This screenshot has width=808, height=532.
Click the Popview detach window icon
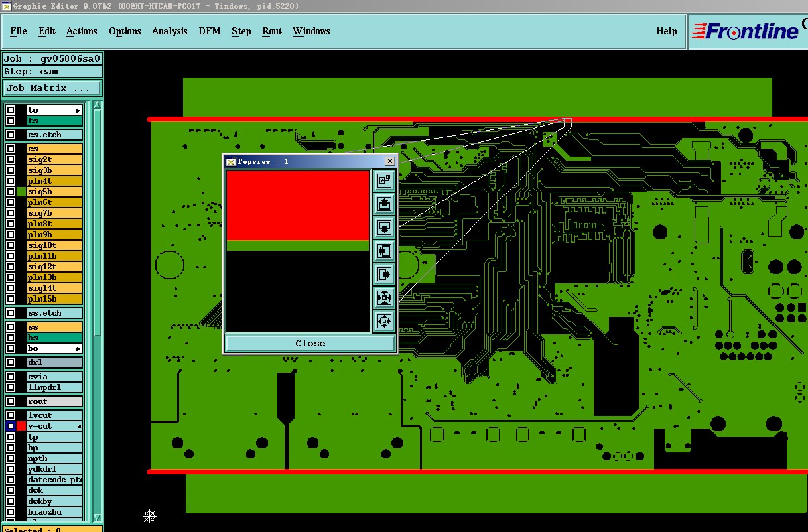point(384,180)
